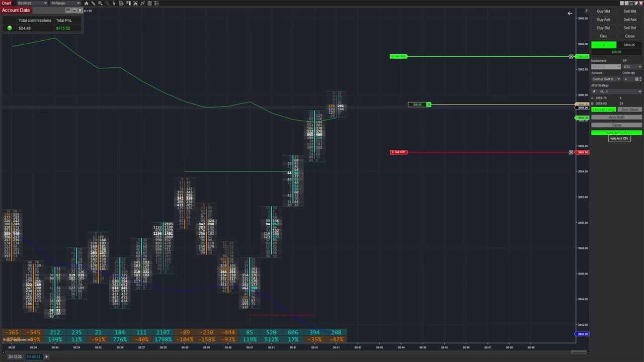Click the F button above price axis

(586, 11)
